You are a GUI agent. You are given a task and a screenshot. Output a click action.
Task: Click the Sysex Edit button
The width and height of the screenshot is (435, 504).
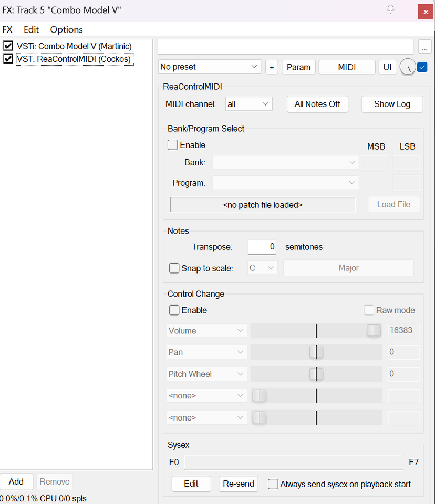(x=191, y=484)
